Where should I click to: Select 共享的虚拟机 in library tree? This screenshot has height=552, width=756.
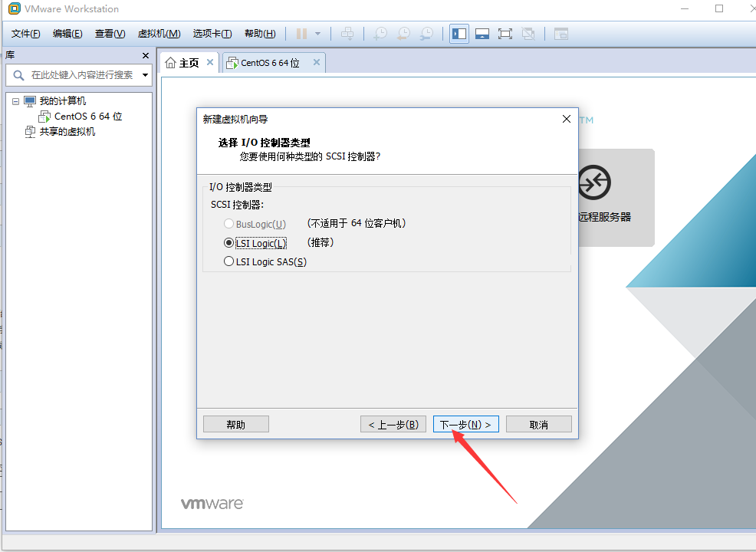tap(67, 132)
